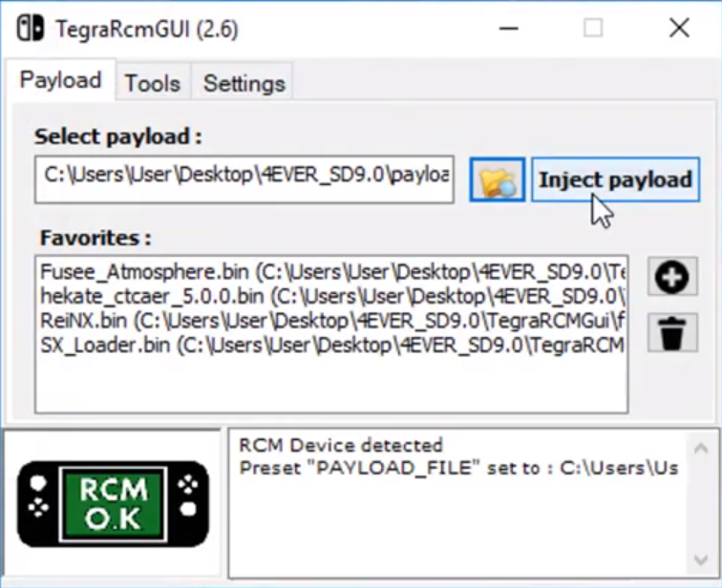The image size is (722, 588).
Task: Open the Tools tab
Action: coord(153,83)
